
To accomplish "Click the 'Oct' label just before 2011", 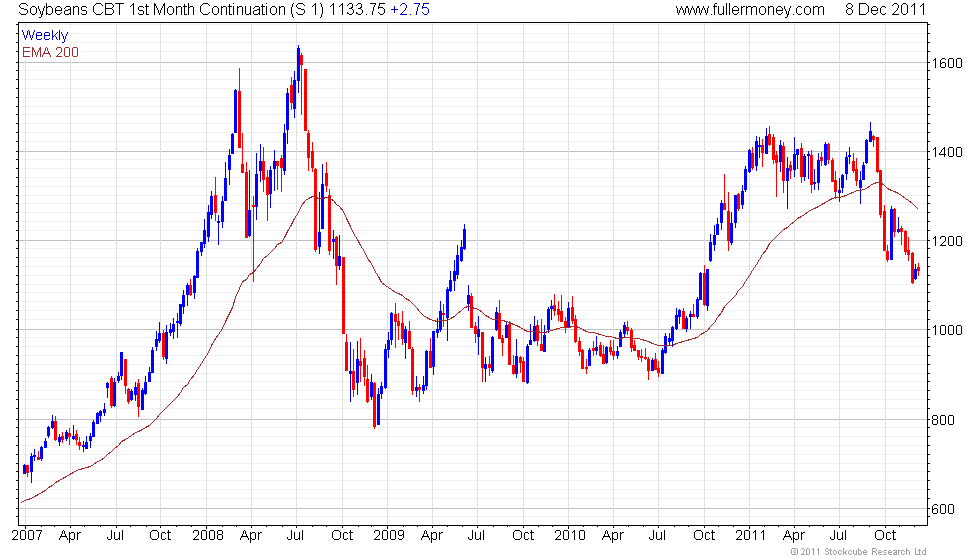I will pos(704,536).
